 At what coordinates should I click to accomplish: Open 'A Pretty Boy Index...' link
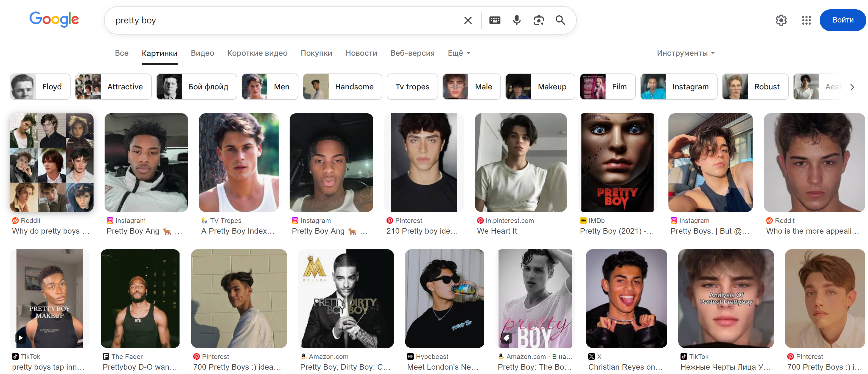pos(238,231)
